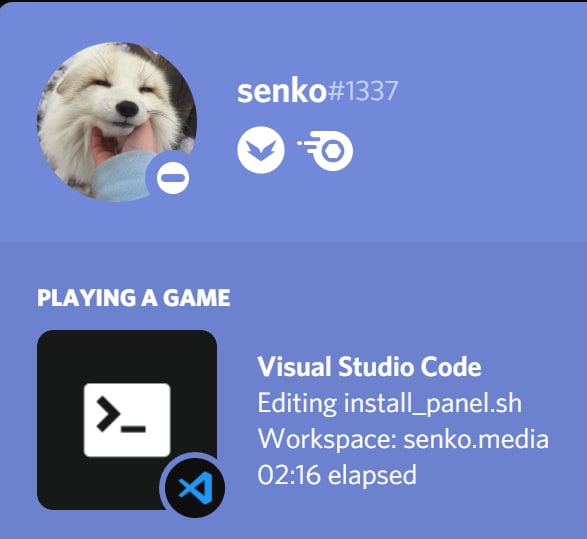Click the word Editing in activity details

pos(297,404)
